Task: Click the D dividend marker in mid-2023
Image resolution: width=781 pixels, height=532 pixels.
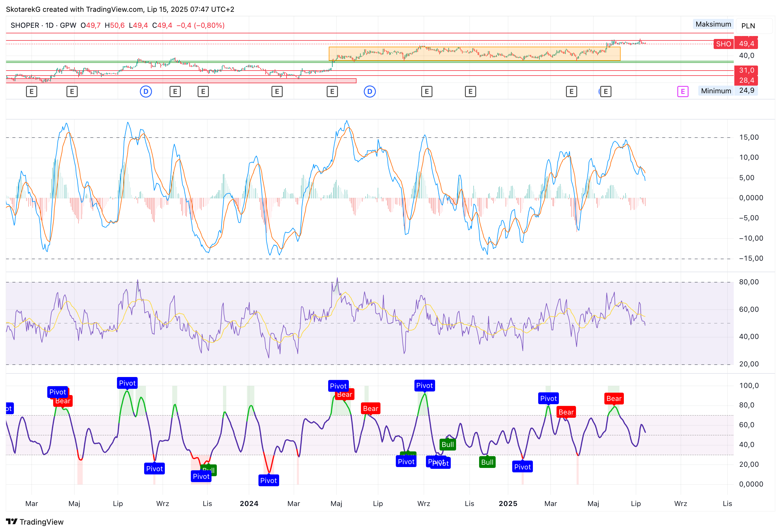Action: tap(146, 91)
